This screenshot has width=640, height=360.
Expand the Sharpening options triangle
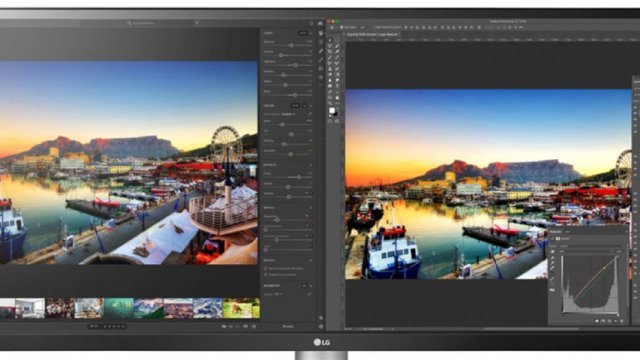[311, 216]
